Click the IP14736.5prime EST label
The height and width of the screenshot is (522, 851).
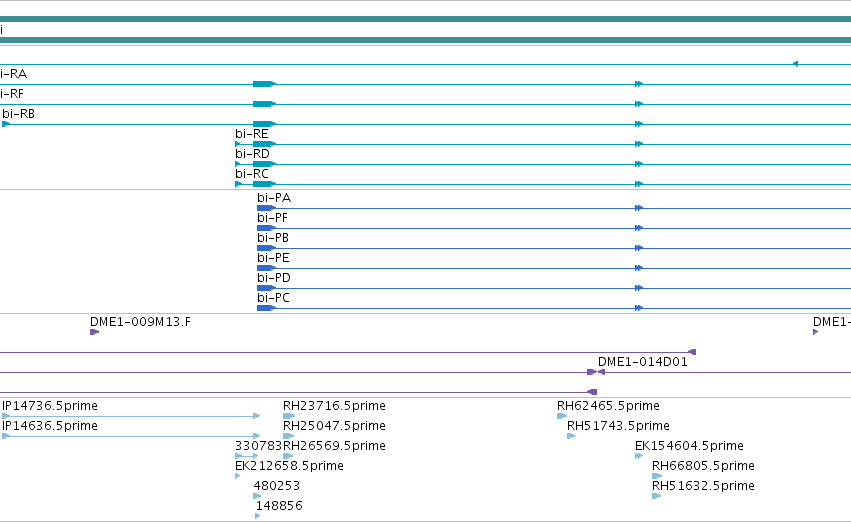(x=50, y=406)
